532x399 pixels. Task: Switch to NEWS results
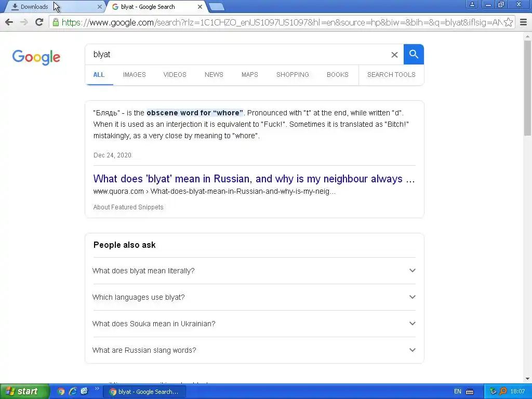[214, 75]
